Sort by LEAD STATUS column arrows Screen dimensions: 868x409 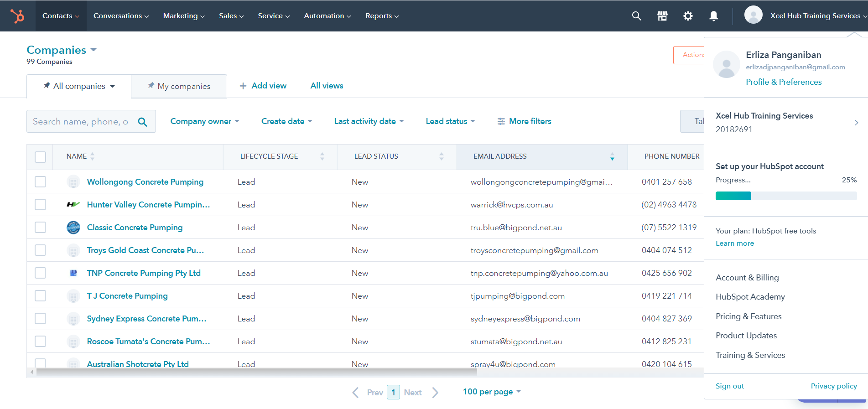pyautogui.click(x=441, y=156)
